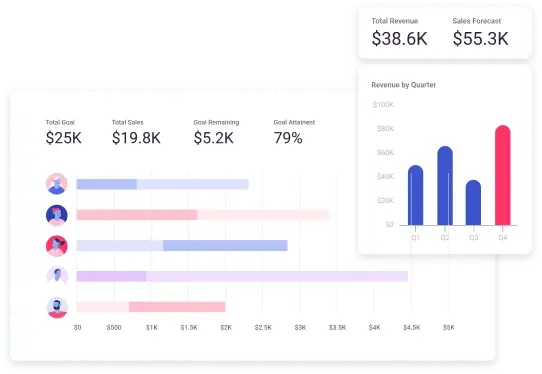542x374 pixels.
Task: Click the $20K axis label
Action: click(385, 200)
